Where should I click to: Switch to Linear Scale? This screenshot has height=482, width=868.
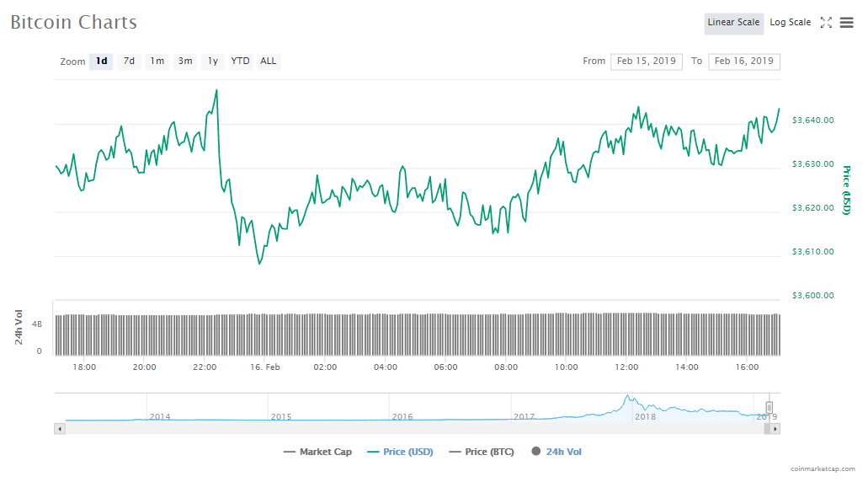coord(733,23)
